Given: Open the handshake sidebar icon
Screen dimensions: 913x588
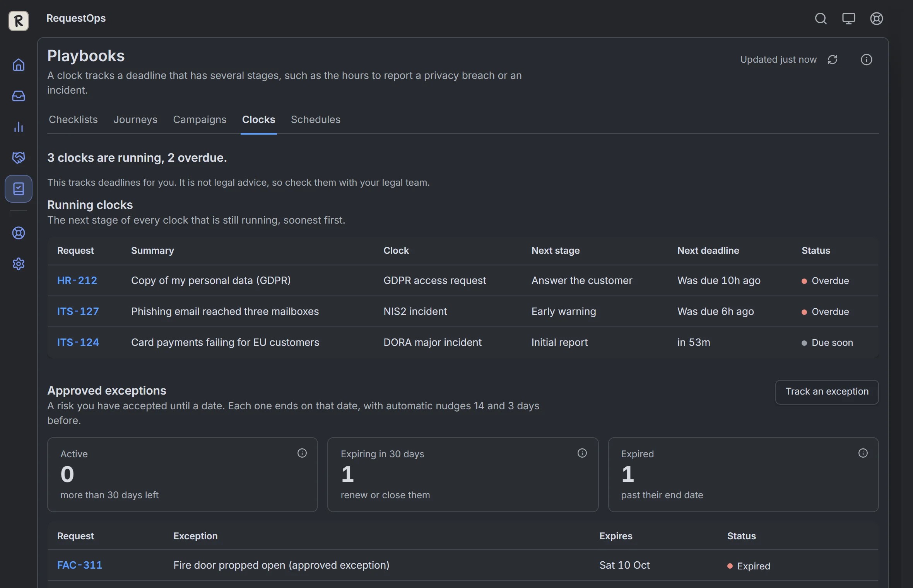Looking at the screenshot, I should pos(19,157).
